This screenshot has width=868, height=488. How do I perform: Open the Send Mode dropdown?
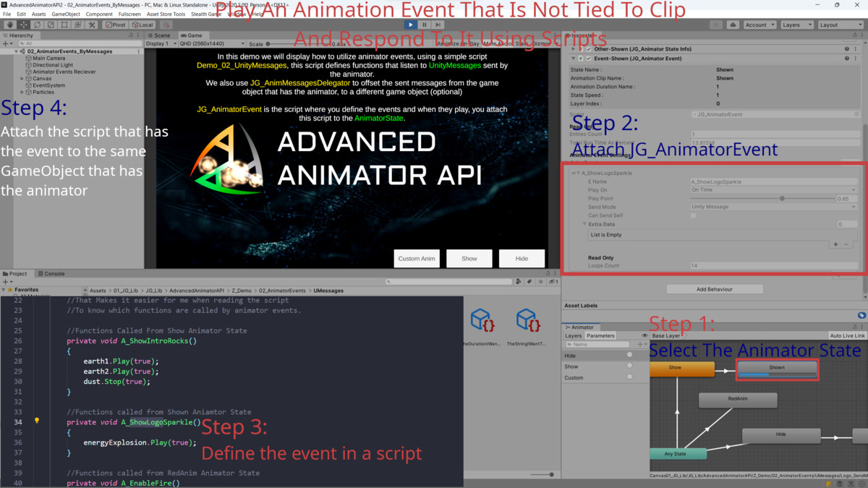[774, 207]
